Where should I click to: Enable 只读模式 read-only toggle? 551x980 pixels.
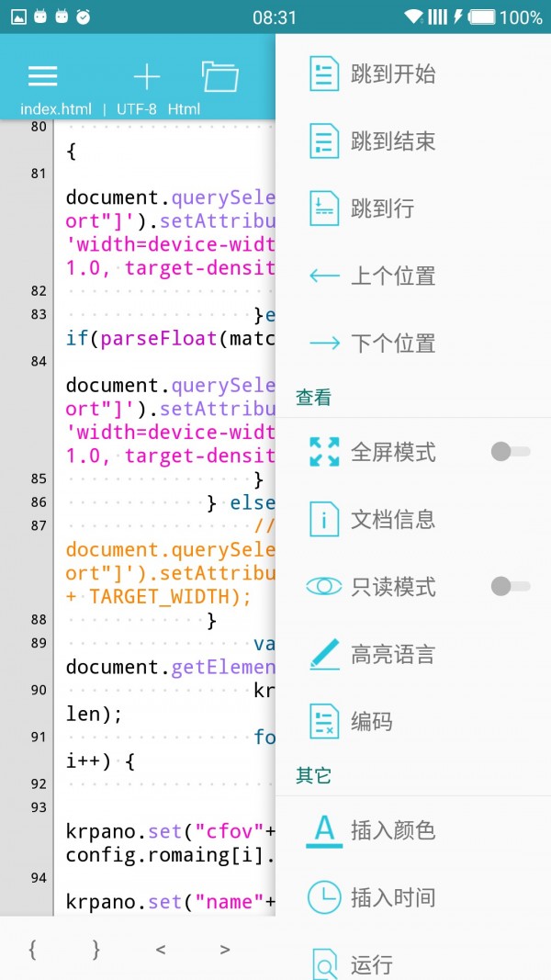[x=511, y=586]
